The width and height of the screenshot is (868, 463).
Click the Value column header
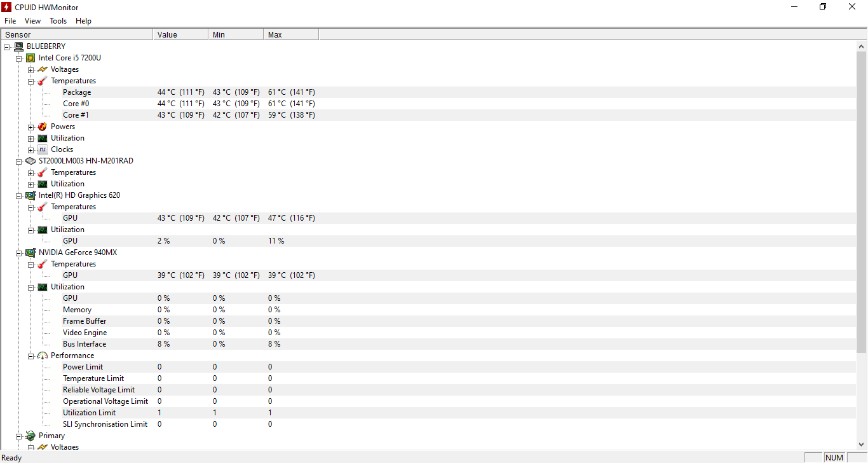(180, 35)
